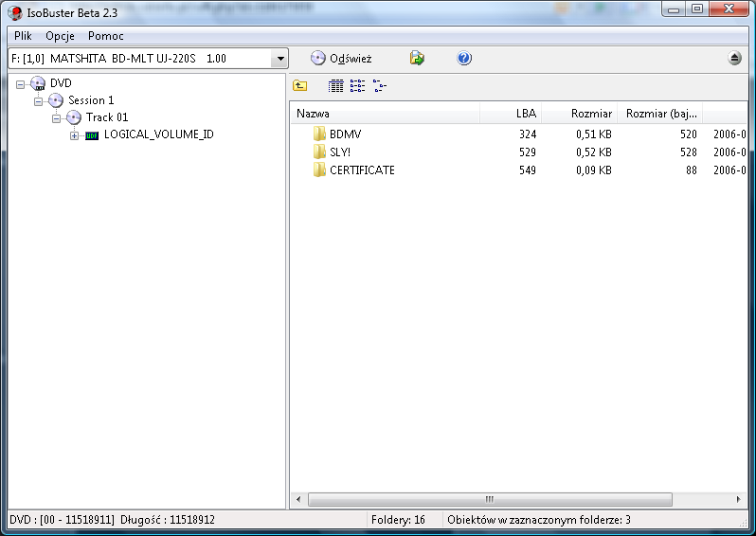Click byte size value 88
Viewport: 756px width, 536px height.
pos(692,170)
